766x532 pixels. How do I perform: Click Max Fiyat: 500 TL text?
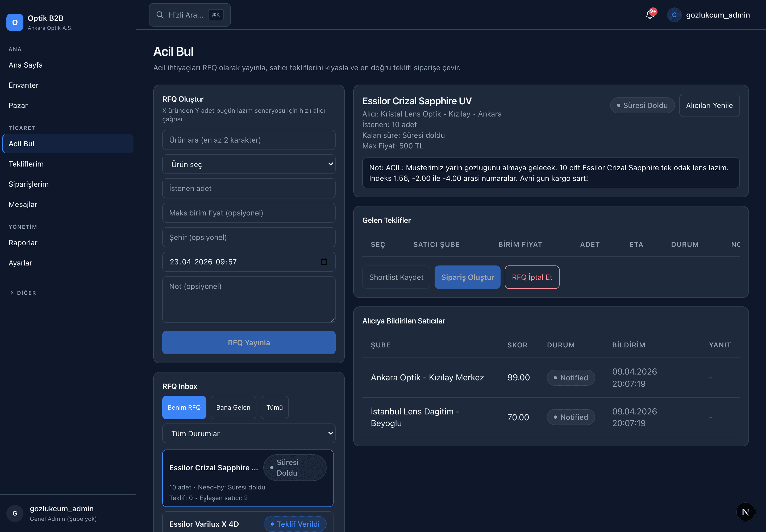pos(393,146)
